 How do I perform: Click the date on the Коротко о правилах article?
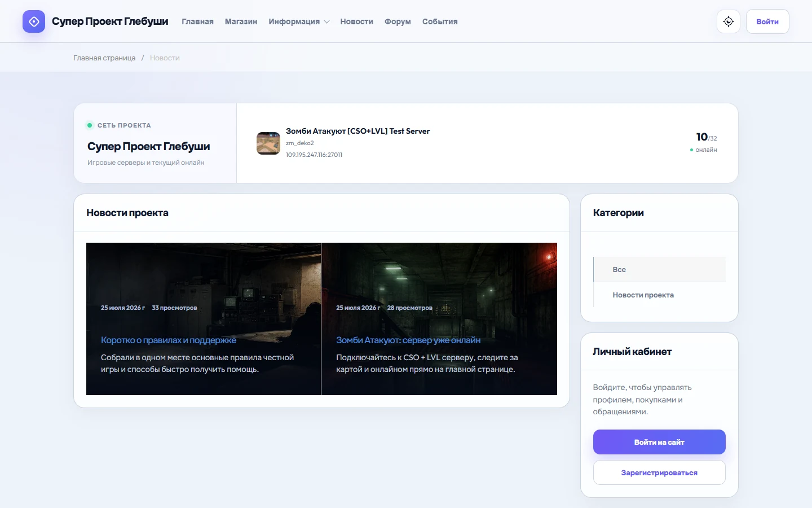[123, 308]
